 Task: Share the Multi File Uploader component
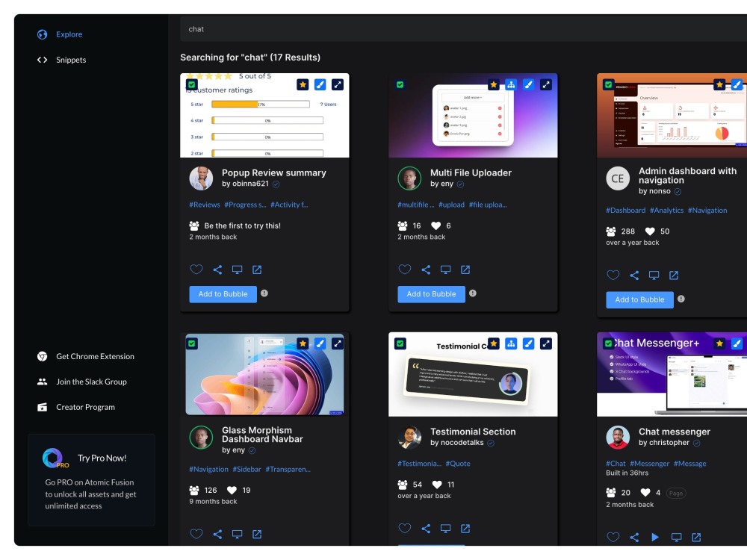point(426,270)
